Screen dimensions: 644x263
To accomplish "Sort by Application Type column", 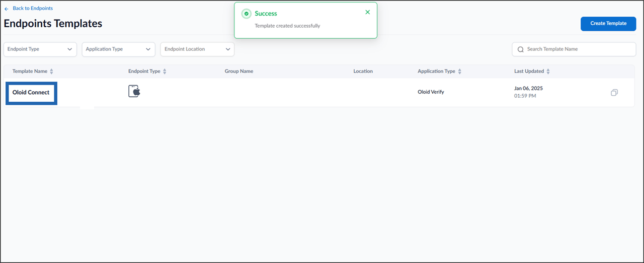I will click(459, 72).
